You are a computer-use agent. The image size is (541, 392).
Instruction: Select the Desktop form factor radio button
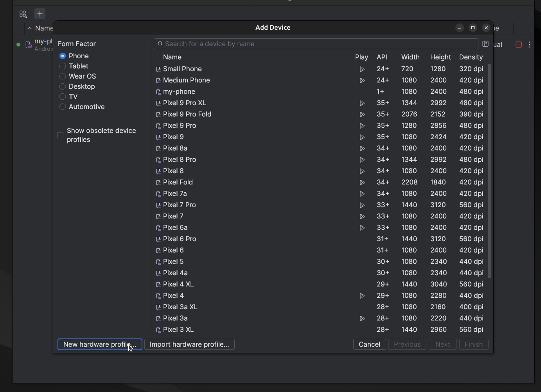63,86
